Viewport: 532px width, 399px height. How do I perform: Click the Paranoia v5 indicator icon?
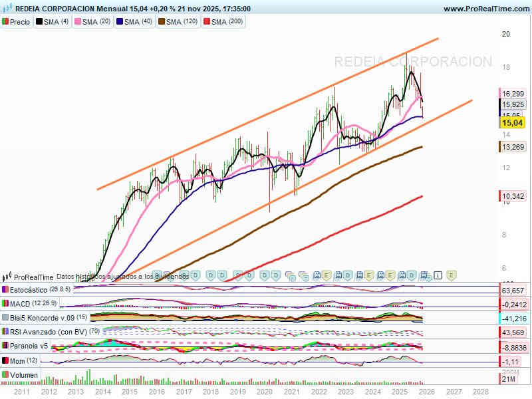6,346
